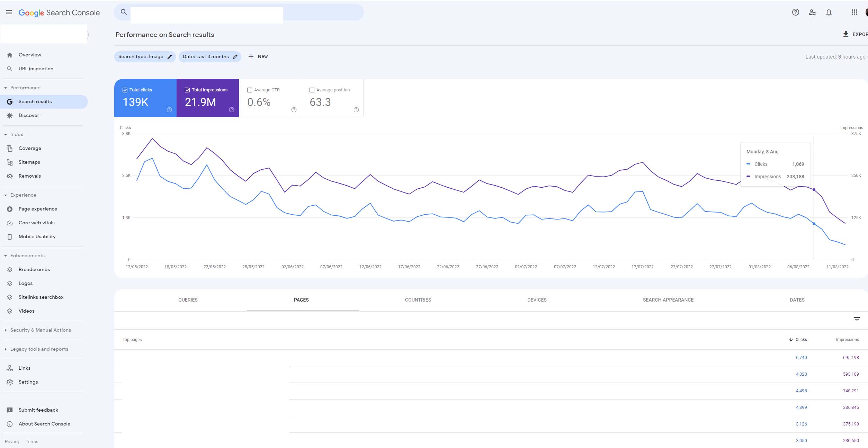This screenshot has width=868, height=448.
Task: Click the Discover asterisk icon
Action: 10,116
